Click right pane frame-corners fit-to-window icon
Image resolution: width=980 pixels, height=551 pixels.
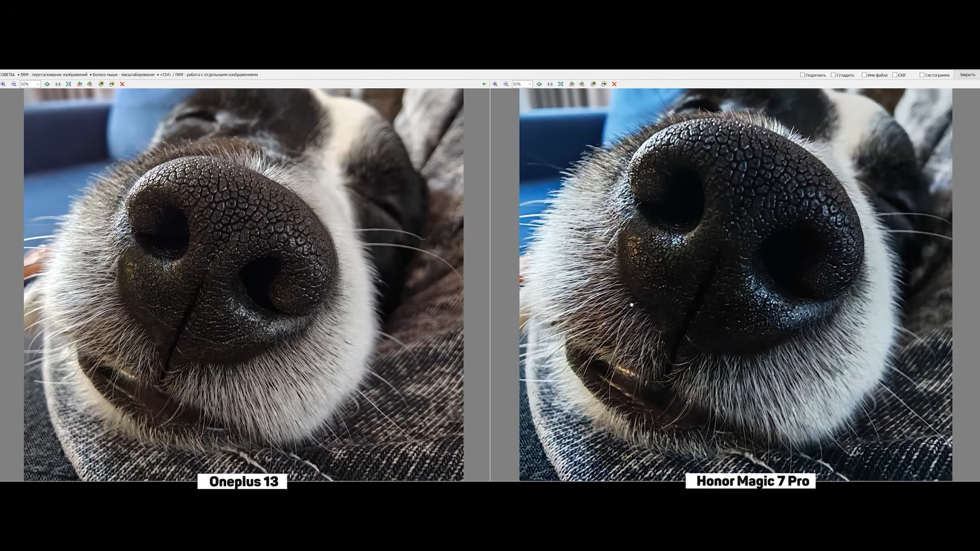[560, 84]
